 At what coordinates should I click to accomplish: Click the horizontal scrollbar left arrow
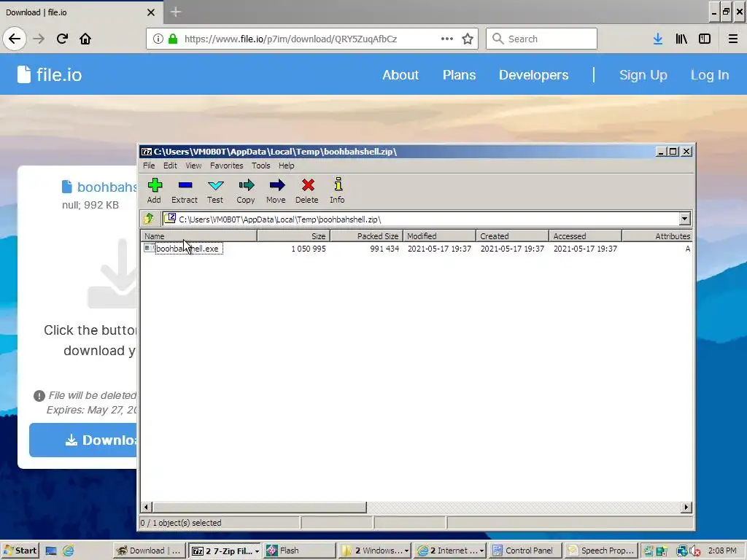[146, 507]
